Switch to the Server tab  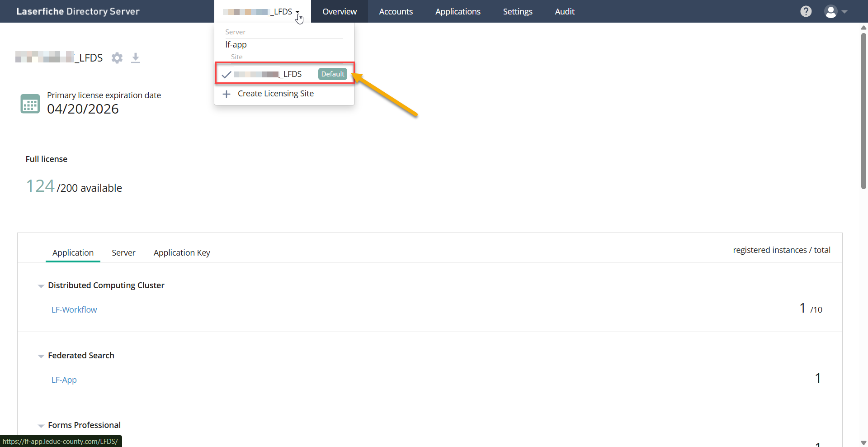[123, 252]
